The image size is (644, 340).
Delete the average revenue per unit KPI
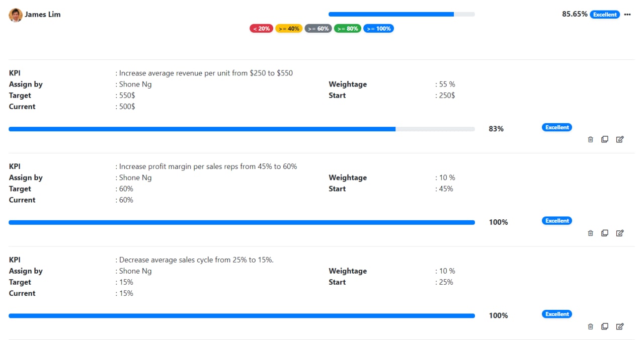coord(591,139)
